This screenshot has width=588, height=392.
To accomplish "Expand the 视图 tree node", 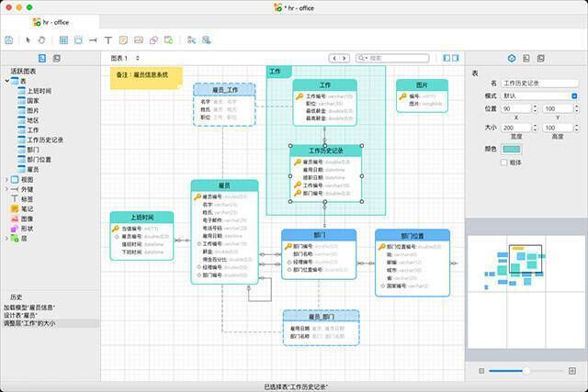I will [7, 180].
